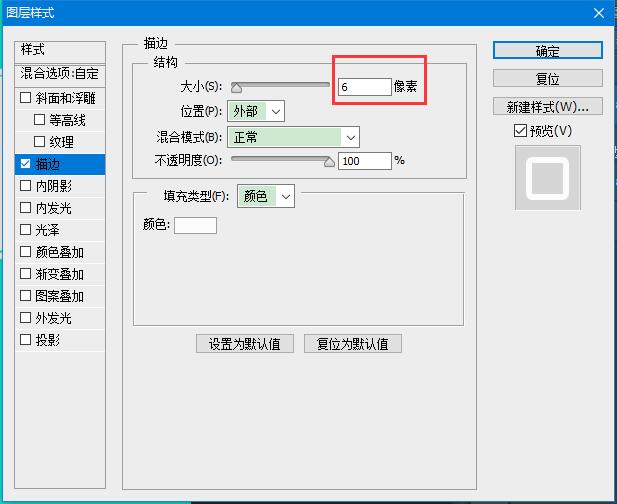This screenshot has height=504, width=617.
Task: Enable the 颜色叠加 checkbox
Action: (x=26, y=252)
